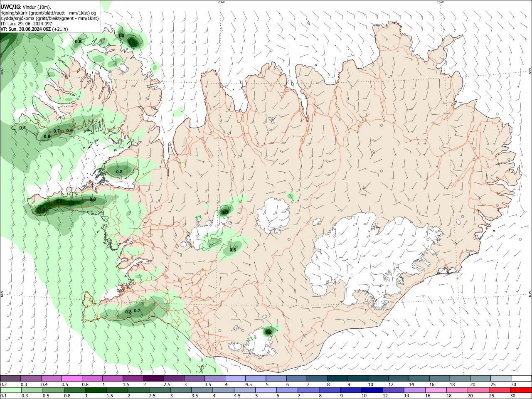Viewport: 532px width, 399px height.
Task: Click the '1.6' precipitation value on the western peninsula
Action: (59, 202)
